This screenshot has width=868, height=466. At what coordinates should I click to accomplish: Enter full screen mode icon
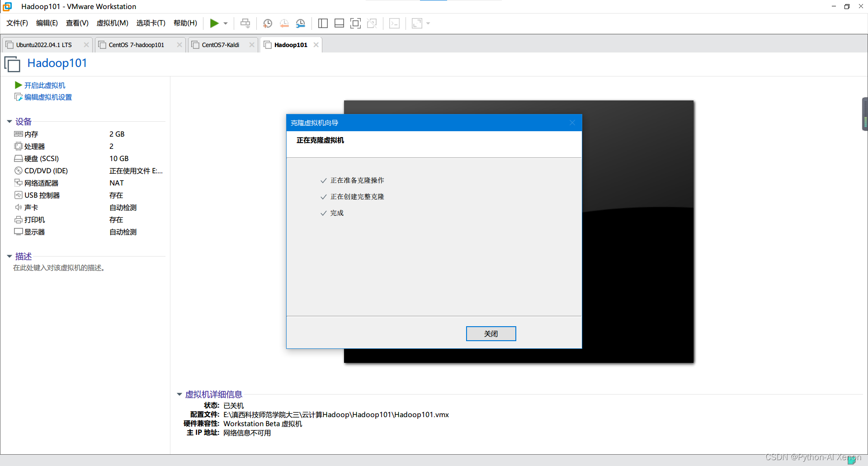point(355,23)
